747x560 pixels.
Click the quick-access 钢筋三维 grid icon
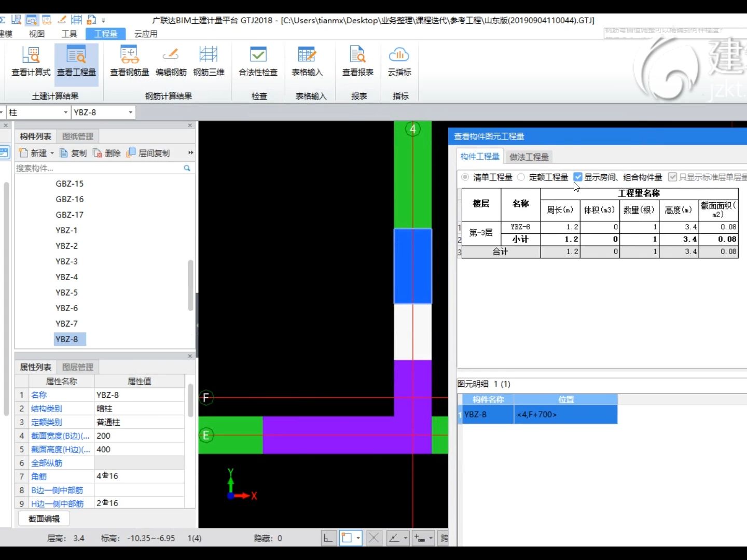77,20
